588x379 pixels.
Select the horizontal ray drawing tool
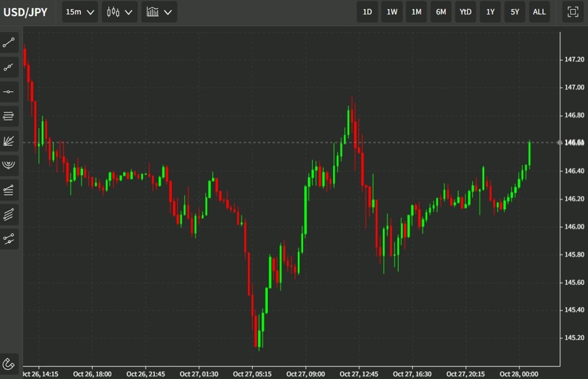click(8, 91)
